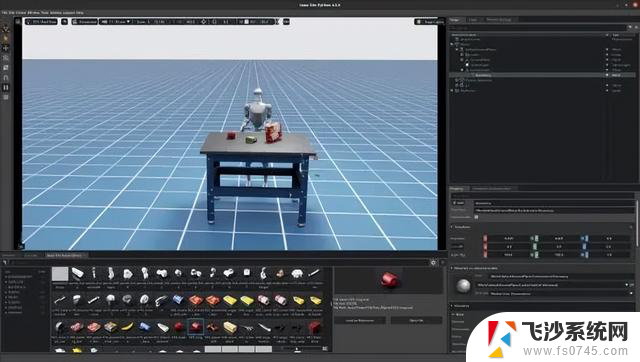Select the highlighted prim row in Stage tree
The height and width of the screenshot is (362, 640).
pos(542,75)
